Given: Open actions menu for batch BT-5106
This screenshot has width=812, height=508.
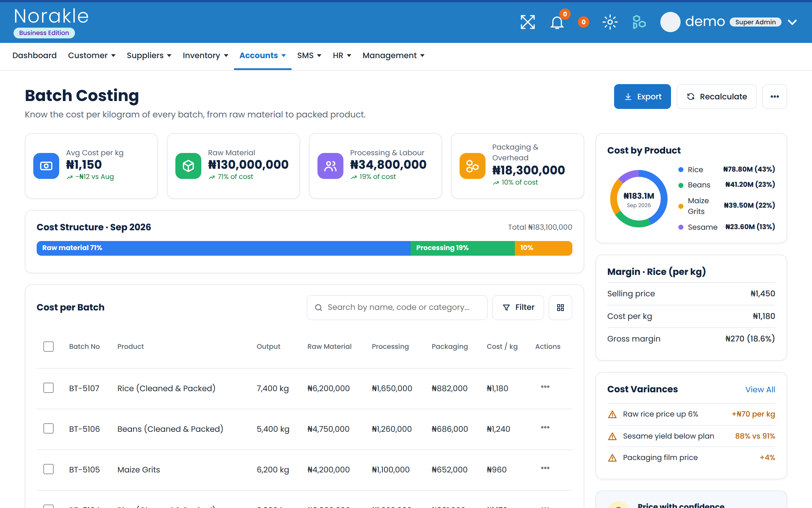Looking at the screenshot, I should [545, 428].
